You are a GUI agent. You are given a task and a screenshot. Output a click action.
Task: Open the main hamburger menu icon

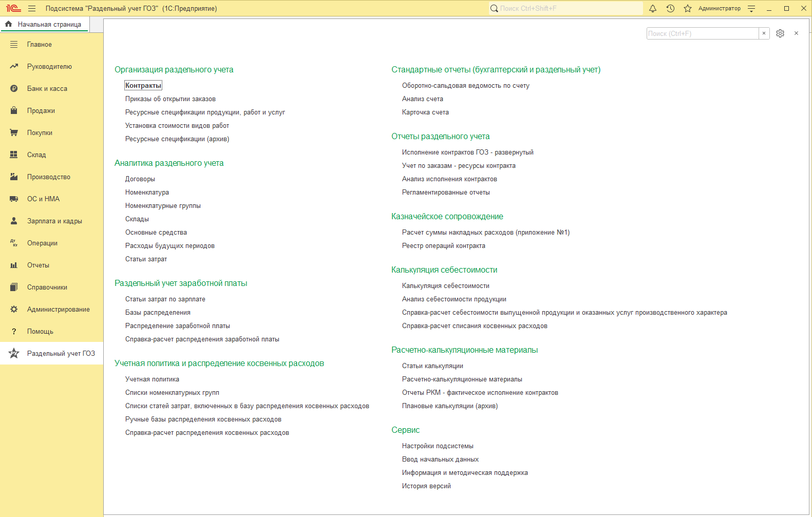pyautogui.click(x=32, y=8)
